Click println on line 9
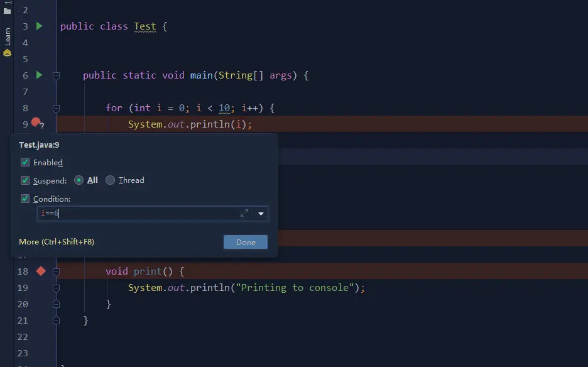588x367 pixels. [x=210, y=124]
